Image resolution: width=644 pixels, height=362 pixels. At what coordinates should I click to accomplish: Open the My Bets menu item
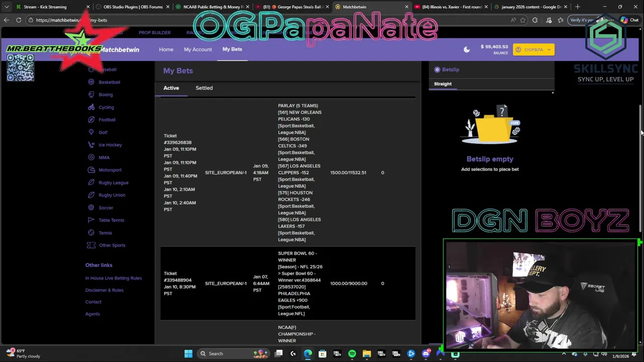point(232,49)
